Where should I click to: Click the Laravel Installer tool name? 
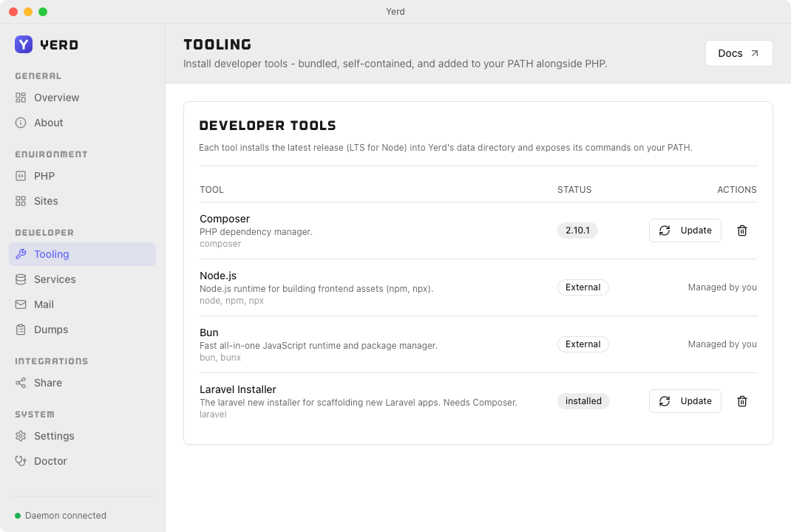(237, 390)
